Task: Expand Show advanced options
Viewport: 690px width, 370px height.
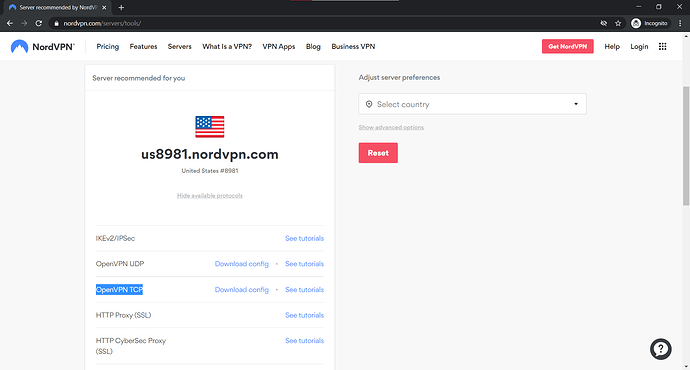Action: [x=391, y=128]
